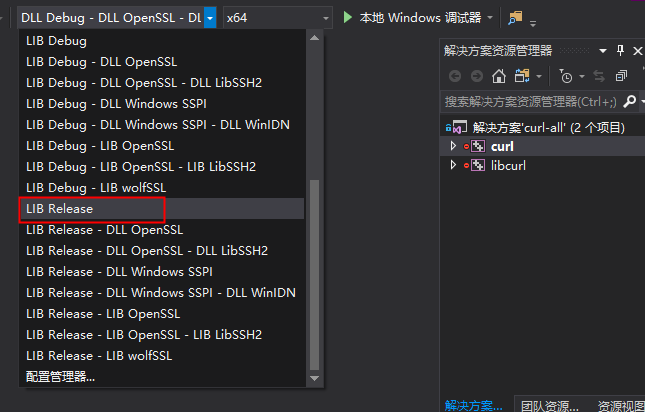Open the debugger target dropdown arrow
This screenshot has height=412, width=645.
tap(490, 18)
